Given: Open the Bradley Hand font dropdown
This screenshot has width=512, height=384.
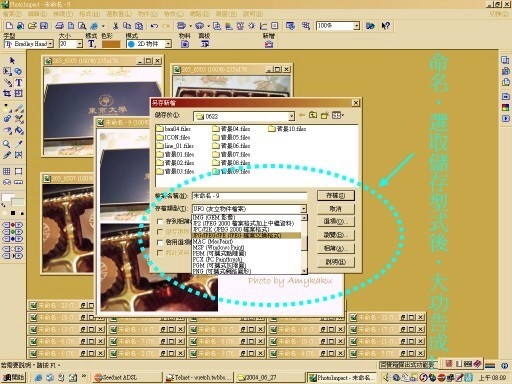Looking at the screenshot, I should [50, 44].
